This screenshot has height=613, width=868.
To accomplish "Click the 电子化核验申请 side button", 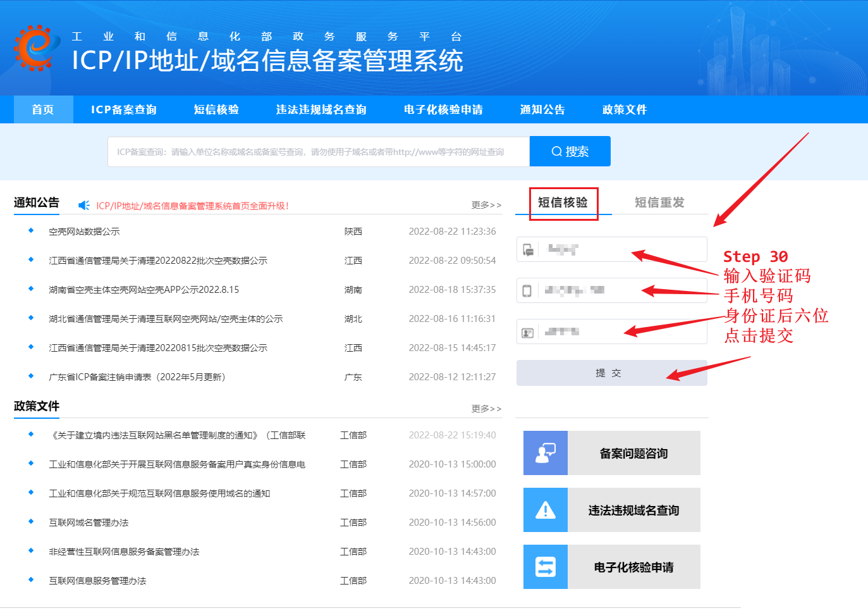I will click(612, 567).
